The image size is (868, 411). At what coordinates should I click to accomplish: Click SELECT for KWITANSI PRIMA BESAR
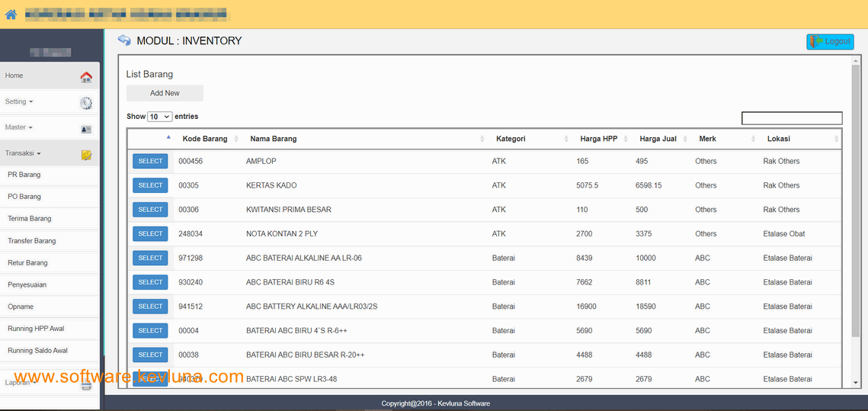150,210
